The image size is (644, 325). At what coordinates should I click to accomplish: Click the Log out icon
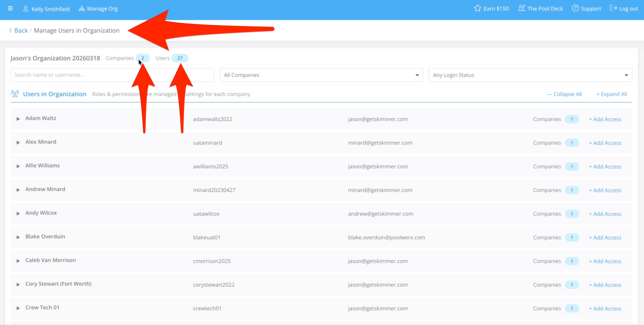[x=613, y=8]
